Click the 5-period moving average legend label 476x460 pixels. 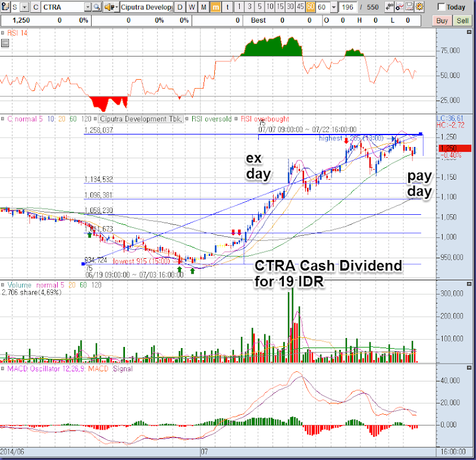click(40, 119)
